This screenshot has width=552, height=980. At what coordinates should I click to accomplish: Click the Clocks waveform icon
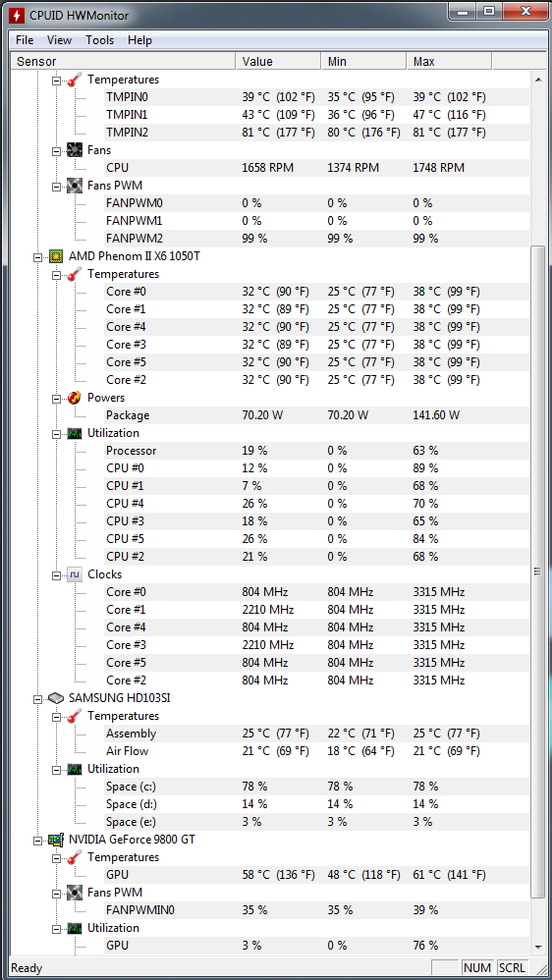[x=75, y=574]
